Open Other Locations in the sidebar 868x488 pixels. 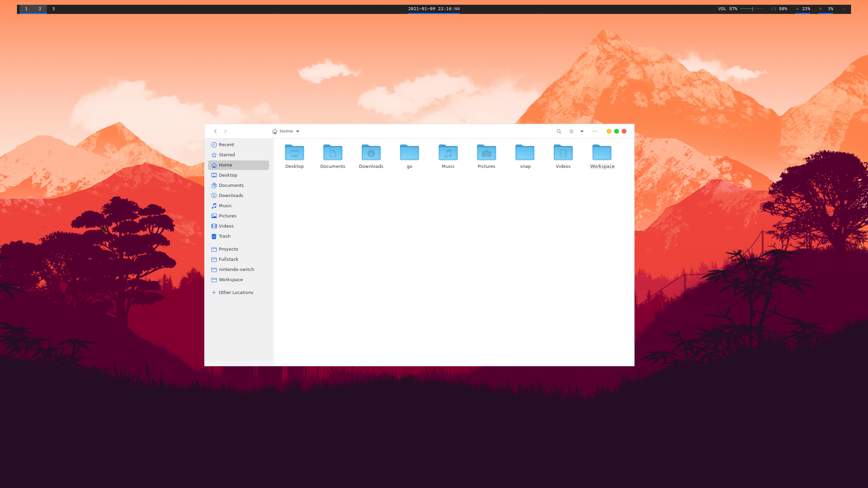236,292
